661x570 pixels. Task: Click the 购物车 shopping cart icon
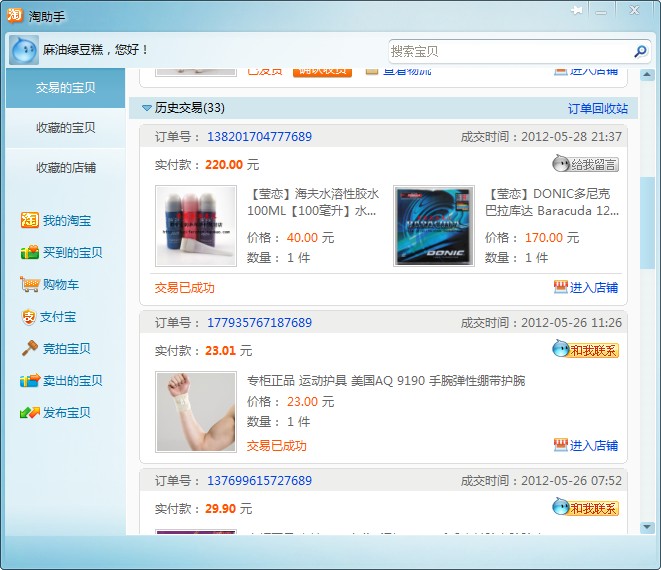pos(30,284)
